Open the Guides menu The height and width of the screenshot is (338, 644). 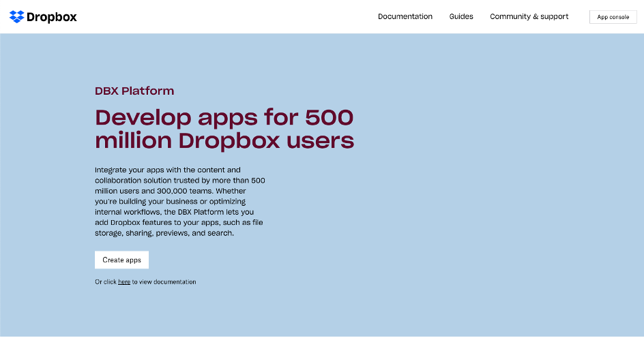point(460,16)
